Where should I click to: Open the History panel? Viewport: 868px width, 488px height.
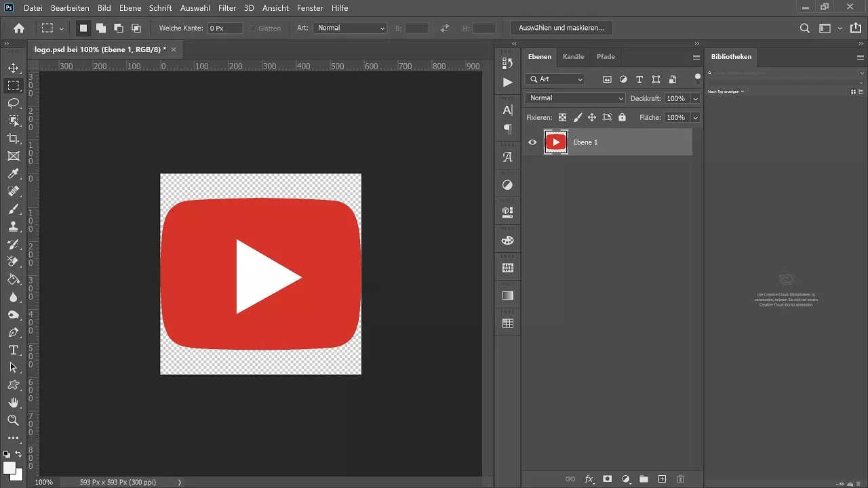pos(507,62)
